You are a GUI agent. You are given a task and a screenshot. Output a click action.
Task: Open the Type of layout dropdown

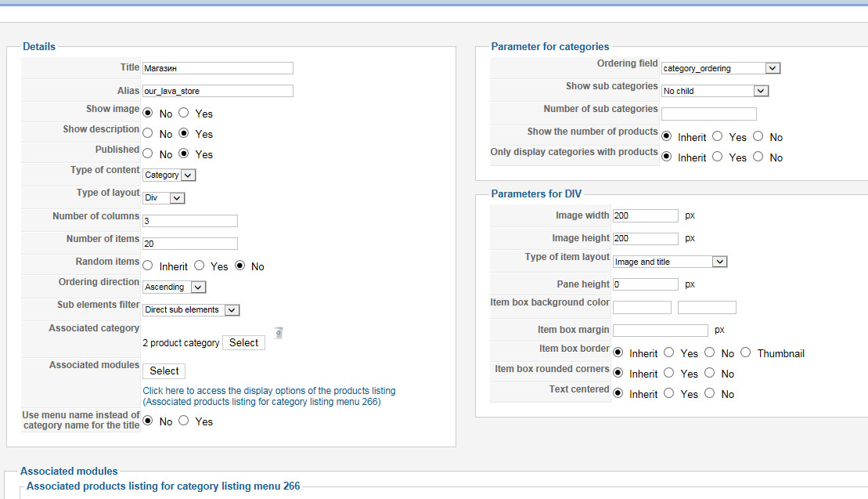(164, 198)
